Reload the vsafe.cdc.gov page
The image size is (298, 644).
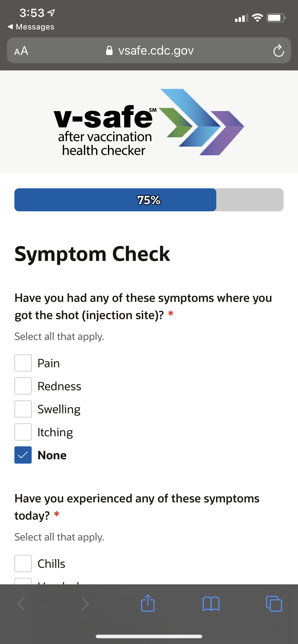tap(278, 51)
